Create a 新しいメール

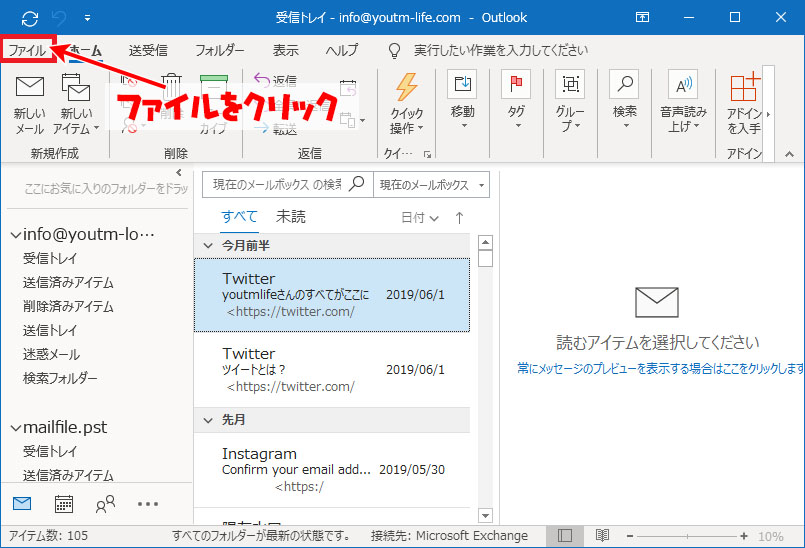click(x=30, y=105)
